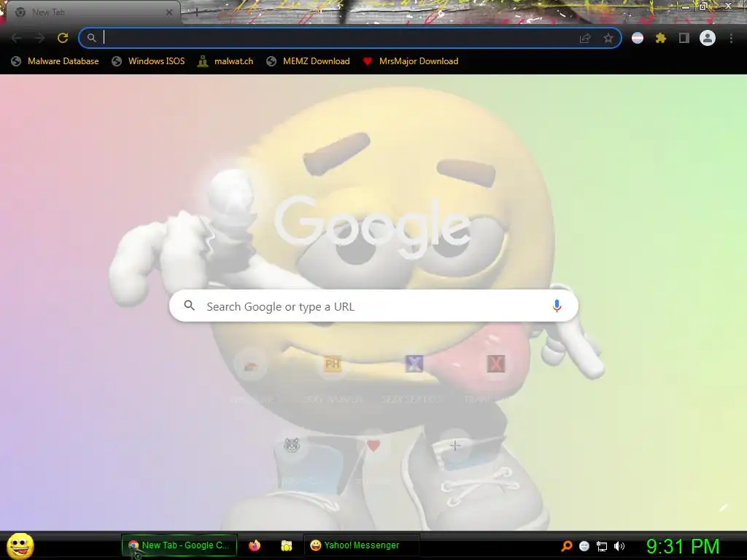This screenshot has height=560, width=747.
Task: Open the blue X shortcut tile
Action: point(414,365)
